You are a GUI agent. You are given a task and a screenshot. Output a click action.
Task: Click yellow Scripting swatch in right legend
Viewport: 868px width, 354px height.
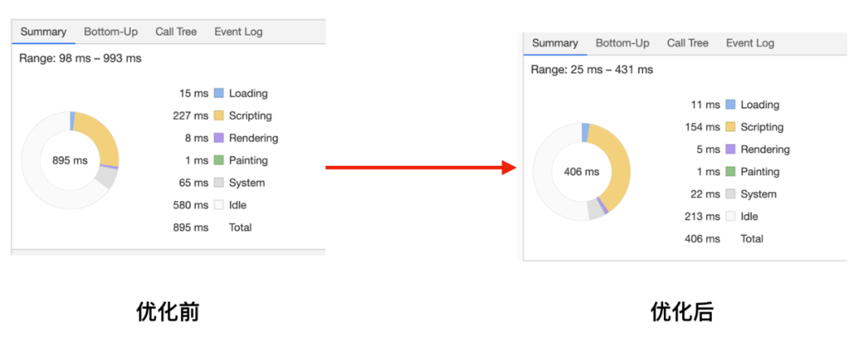(x=730, y=127)
